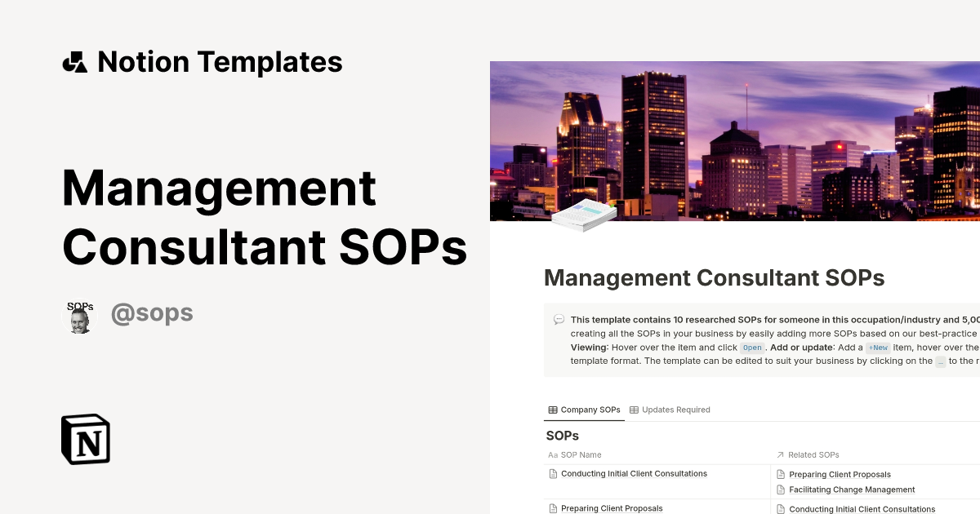Click the page icon before Facilitating Change Management
Screen dimensions: 980x514
781,489
